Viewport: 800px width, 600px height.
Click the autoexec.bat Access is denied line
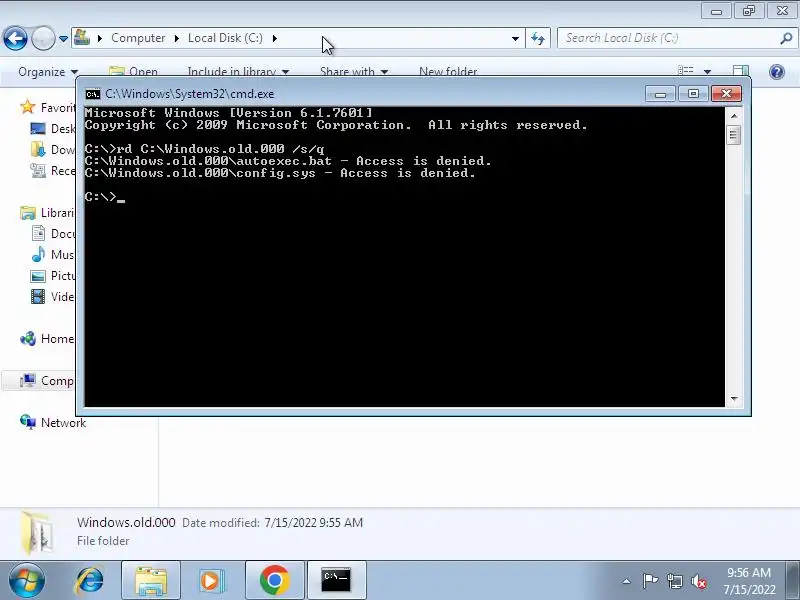click(288, 161)
